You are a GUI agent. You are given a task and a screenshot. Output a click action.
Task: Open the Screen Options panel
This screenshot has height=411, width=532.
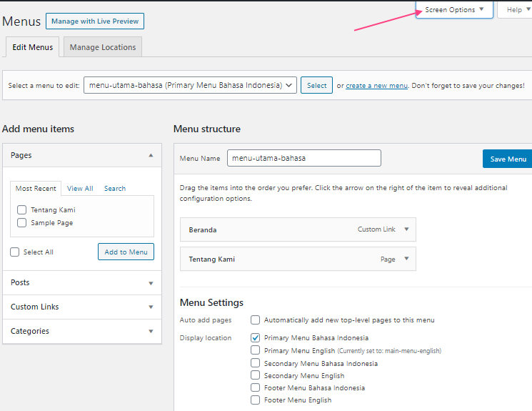pos(454,9)
